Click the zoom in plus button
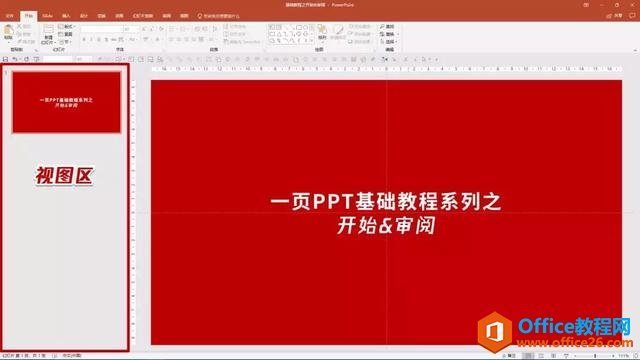640x360 pixels. (613, 356)
